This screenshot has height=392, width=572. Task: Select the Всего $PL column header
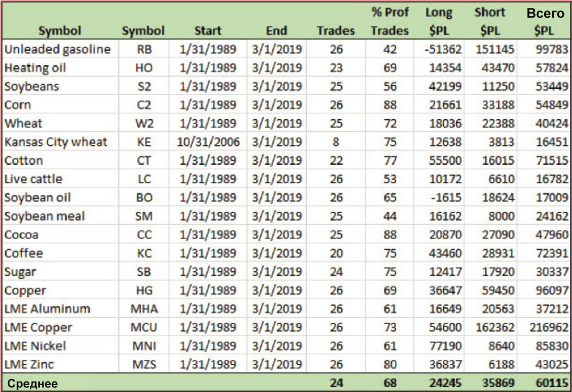click(x=545, y=21)
